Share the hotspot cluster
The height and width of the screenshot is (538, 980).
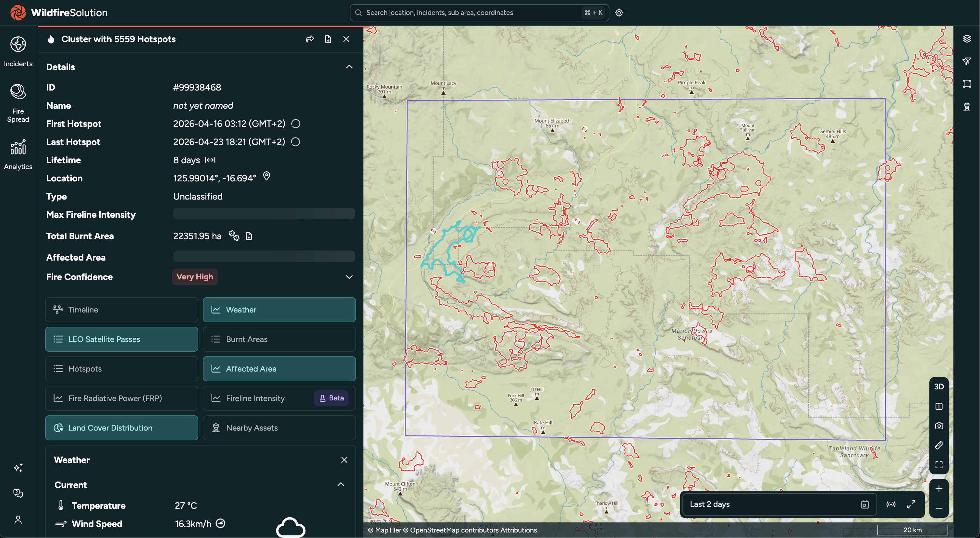[310, 39]
